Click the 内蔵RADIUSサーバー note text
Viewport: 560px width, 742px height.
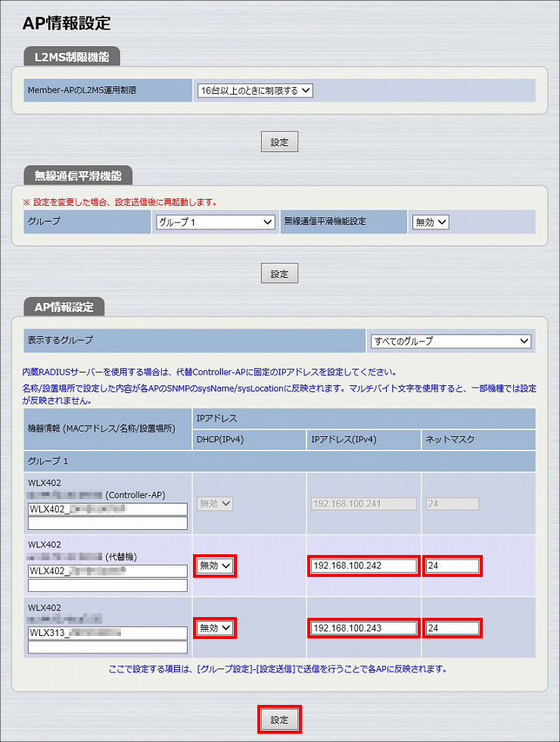click(210, 373)
